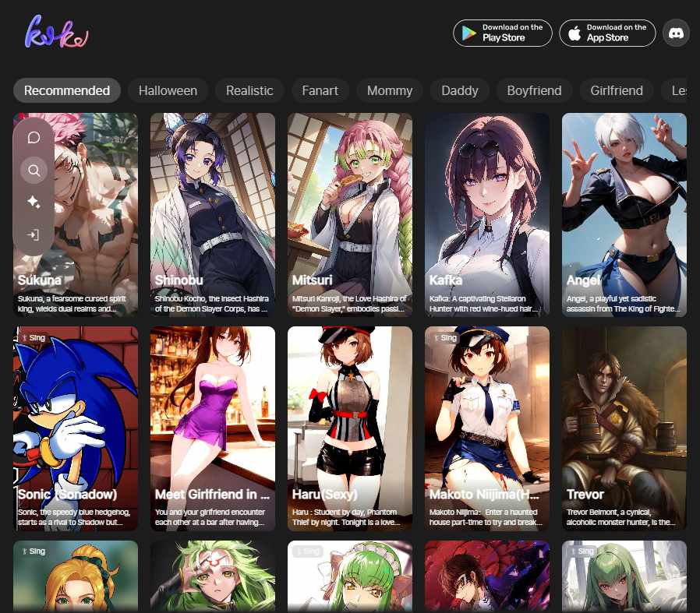Screen dimensions: 700x613
Task: Click the login arrow icon in sidebar
Action: (x=34, y=234)
